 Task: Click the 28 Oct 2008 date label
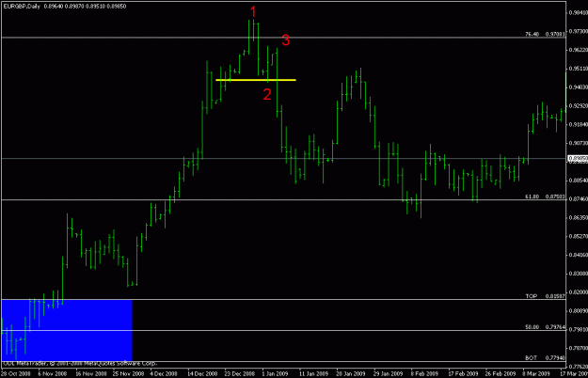pos(15,373)
